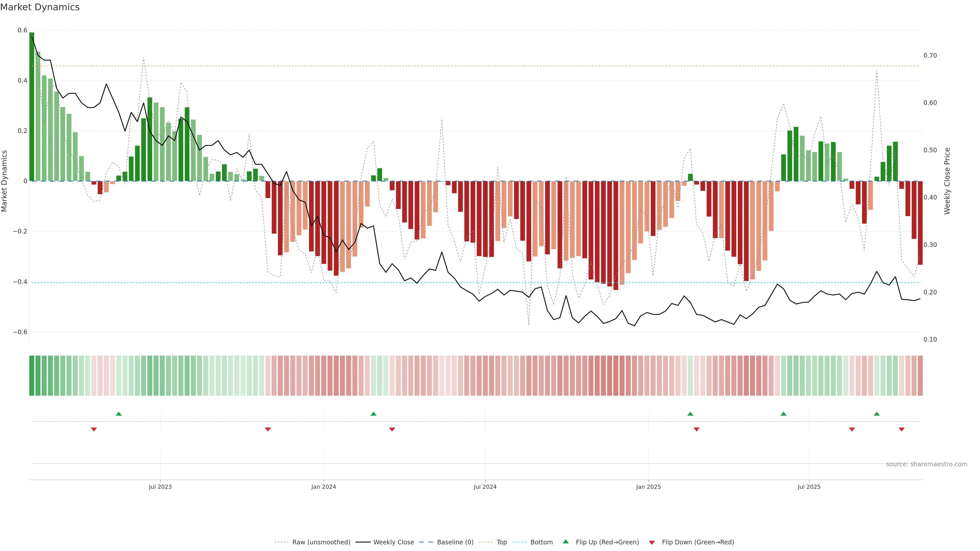This screenshot has width=980, height=551.
Task: Toggle the Weekly Close legend entry
Action: [393, 542]
